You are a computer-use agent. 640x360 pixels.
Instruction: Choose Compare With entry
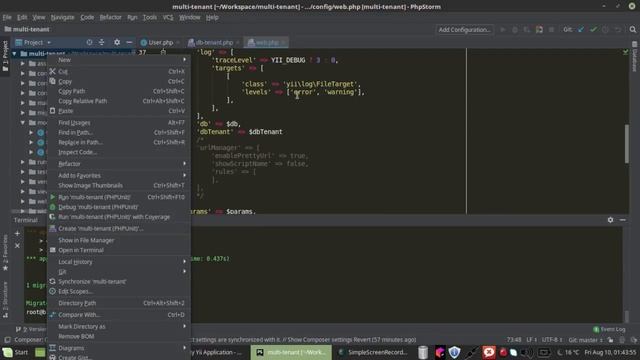[118, 315]
